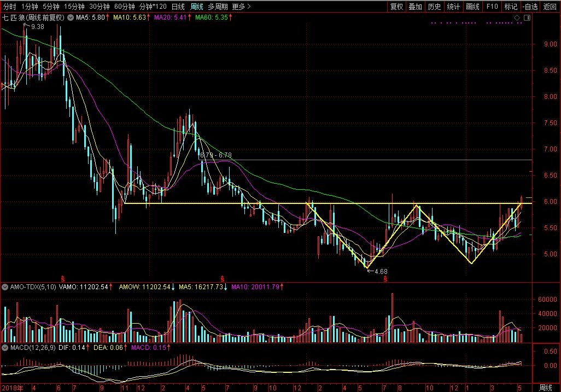Open the 多周期 multi-period view
Image resolution: width=561 pixels, height=392 pixels.
[x=218, y=7]
